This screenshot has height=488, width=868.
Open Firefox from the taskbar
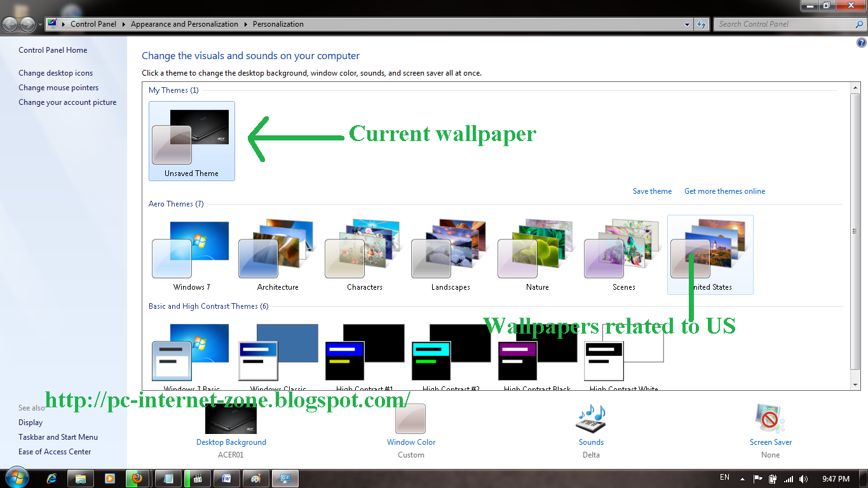[138, 478]
